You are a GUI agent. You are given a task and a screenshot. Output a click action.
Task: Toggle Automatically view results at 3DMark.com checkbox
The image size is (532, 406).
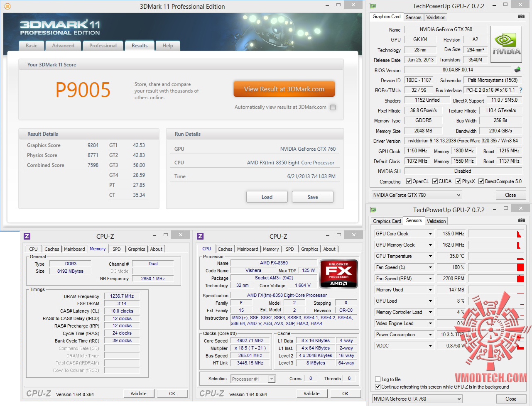pos(333,107)
